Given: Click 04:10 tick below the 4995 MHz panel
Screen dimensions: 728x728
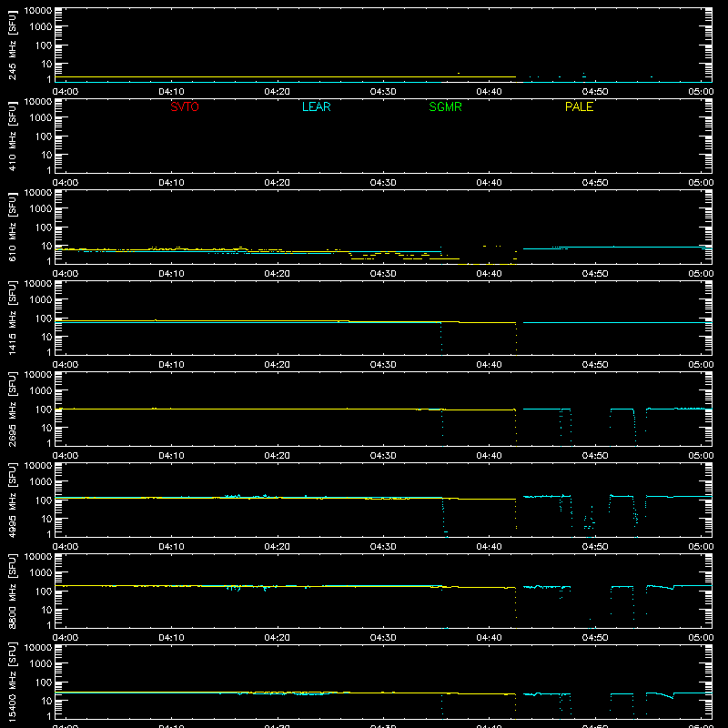Looking at the screenshot, I should 171,547.
